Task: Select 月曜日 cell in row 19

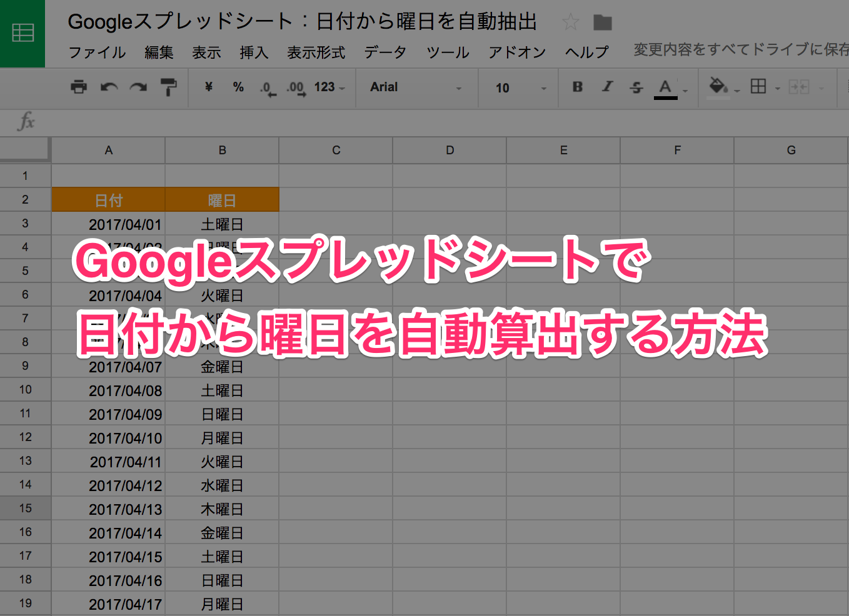Action: (222, 604)
